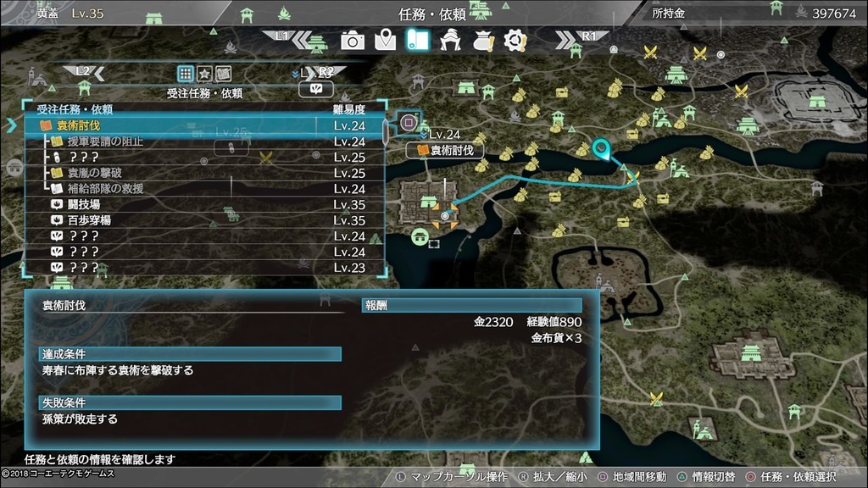Screen dimensions: 868x488
Task: Click the 孫策が敗走する failure text
Action: pyautogui.click(x=81, y=419)
